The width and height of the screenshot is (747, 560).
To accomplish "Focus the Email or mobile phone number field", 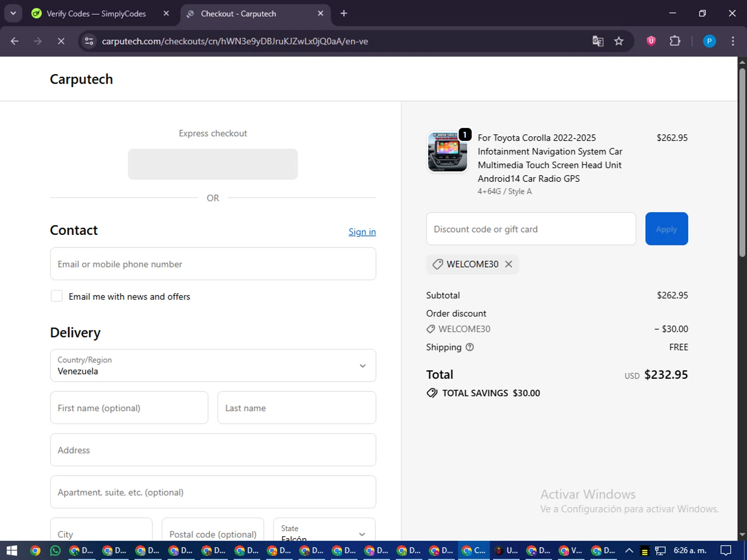I will click(213, 264).
